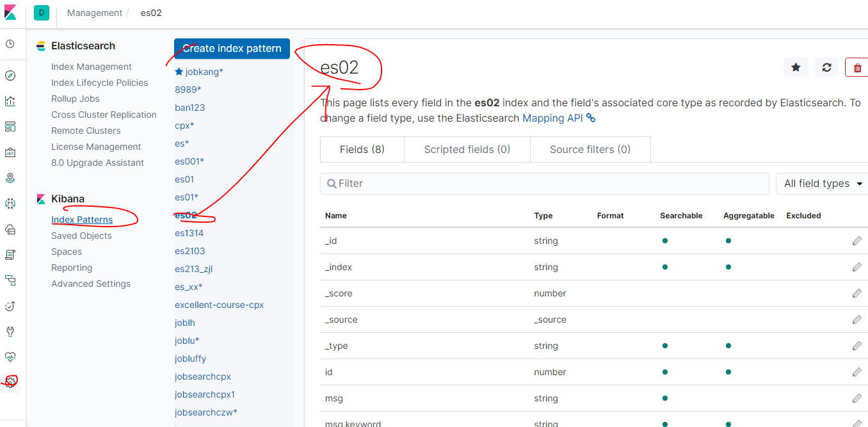
Task: Open Saved Objects under Kibana
Action: (81, 236)
